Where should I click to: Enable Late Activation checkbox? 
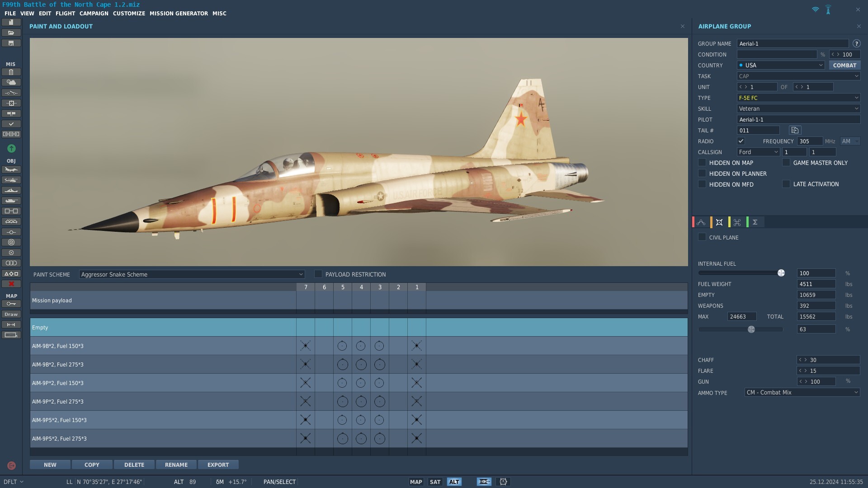[786, 184]
